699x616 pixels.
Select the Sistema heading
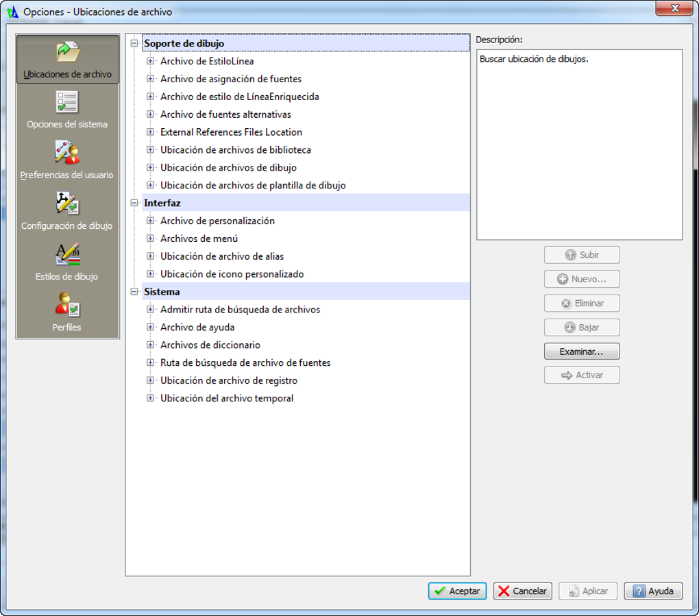162,291
